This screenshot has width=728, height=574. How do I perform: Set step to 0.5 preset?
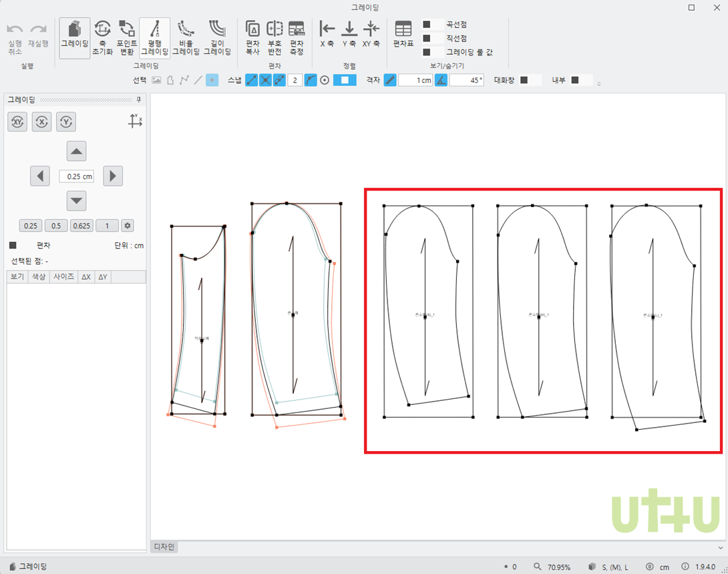tap(56, 226)
